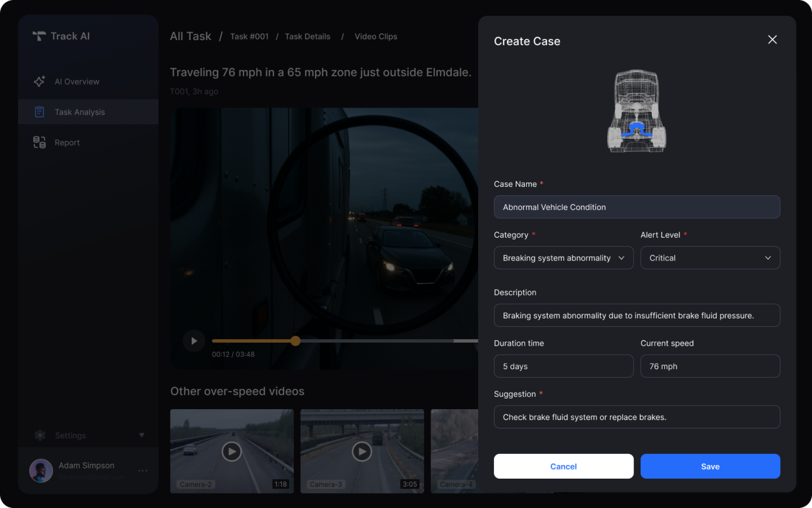Click the Duration time field
This screenshot has height=508, width=812.
pyautogui.click(x=563, y=366)
